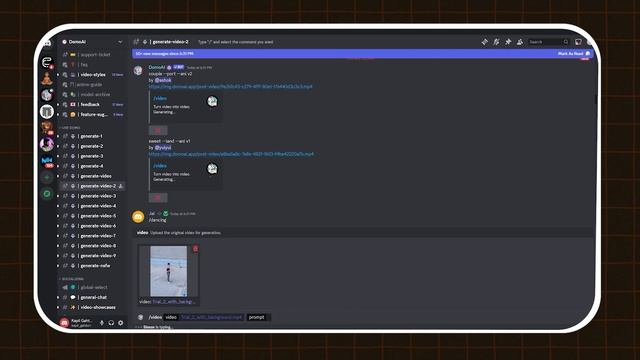Click the Add a Server plus icon
The height and width of the screenshot is (360, 640).
47,178
